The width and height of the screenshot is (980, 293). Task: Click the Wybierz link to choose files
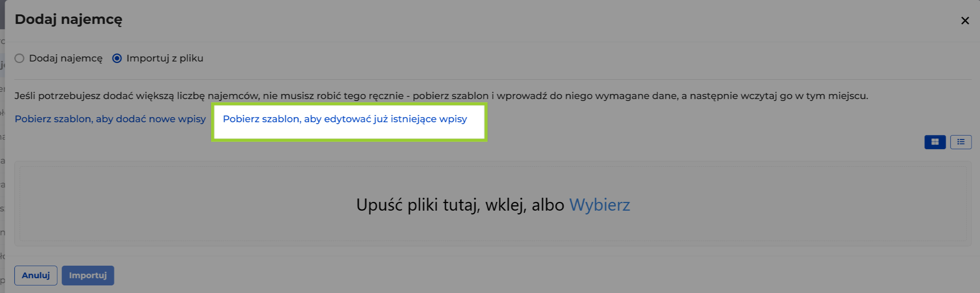(x=599, y=205)
